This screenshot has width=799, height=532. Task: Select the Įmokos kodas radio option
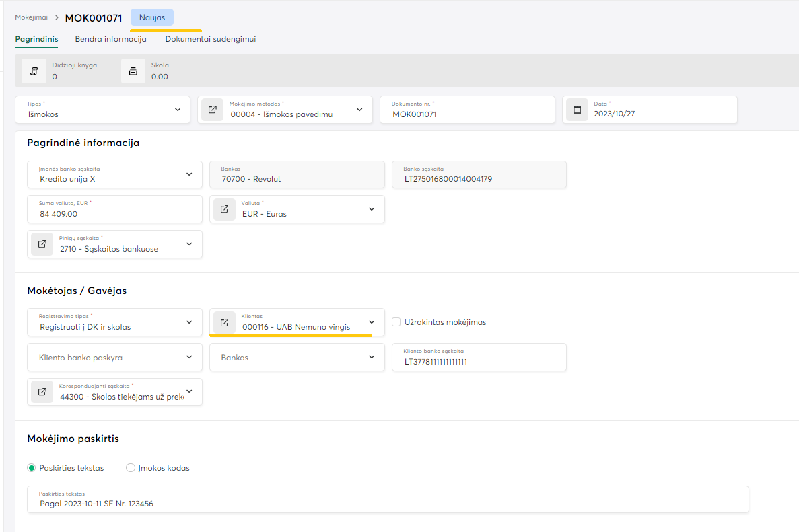pyautogui.click(x=131, y=468)
